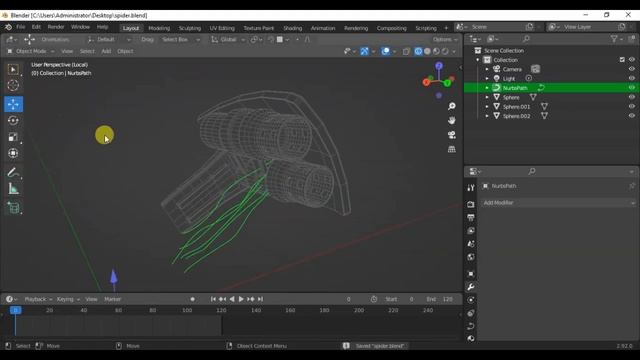Open the Render menu
Viewport: 640px width, 360px height.
tap(56, 27)
